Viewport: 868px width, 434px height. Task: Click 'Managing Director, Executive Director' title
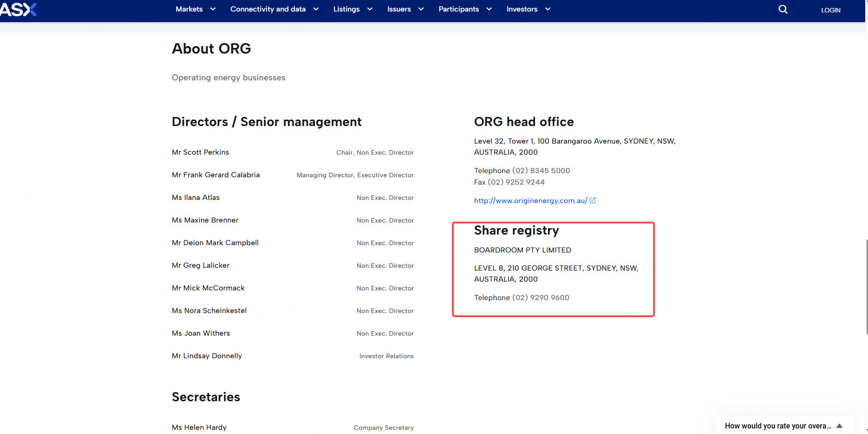[355, 175]
